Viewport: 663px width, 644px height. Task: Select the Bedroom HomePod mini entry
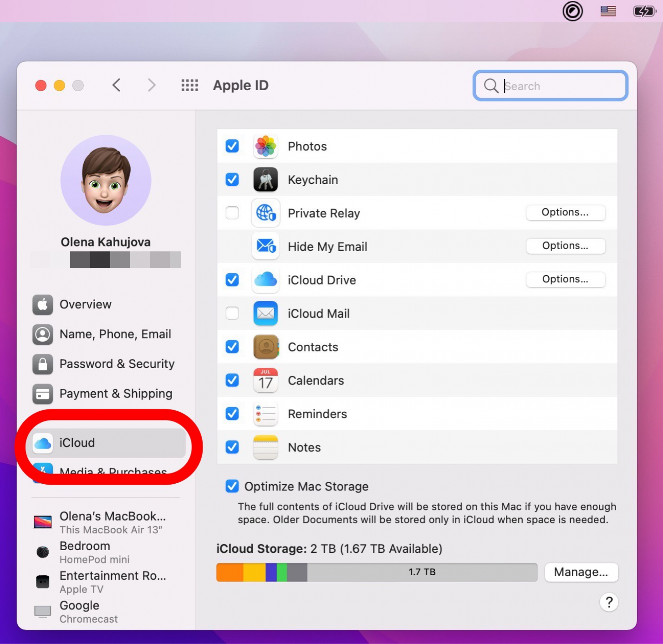tap(106, 552)
